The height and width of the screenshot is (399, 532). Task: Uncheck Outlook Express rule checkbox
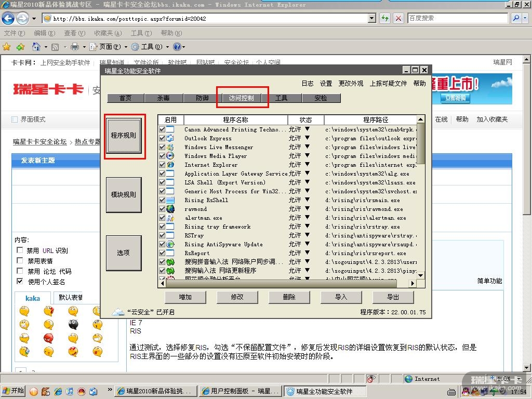162,138
